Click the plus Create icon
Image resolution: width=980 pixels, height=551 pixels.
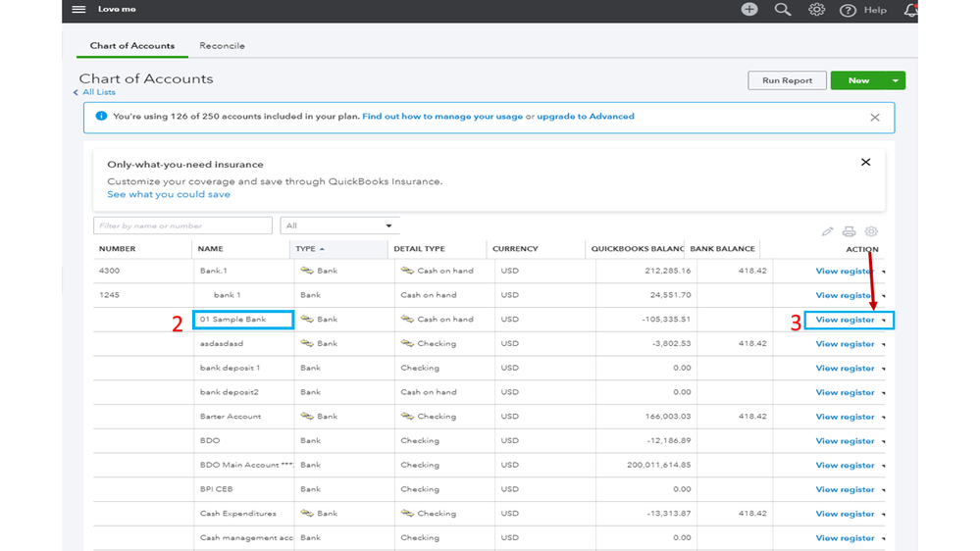[749, 10]
